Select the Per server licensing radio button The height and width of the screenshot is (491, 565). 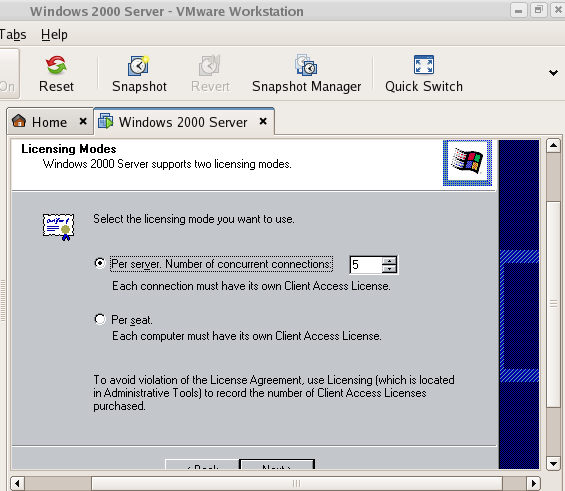[x=100, y=263]
